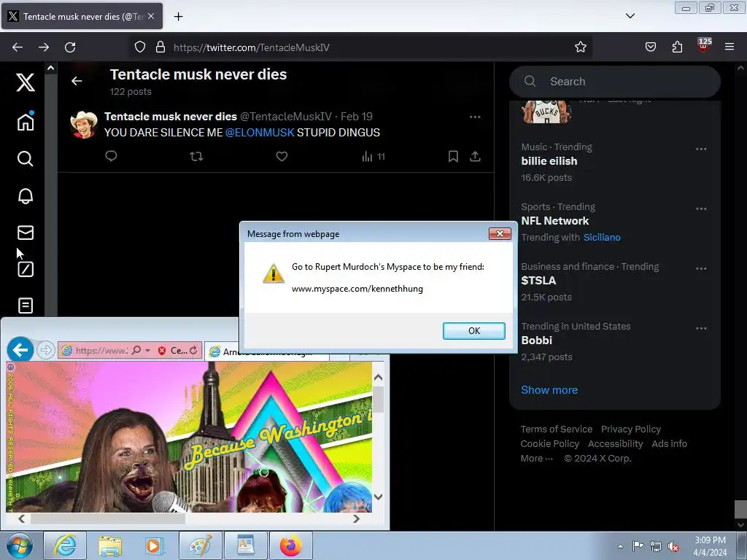Image resolution: width=747 pixels, height=560 pixels.
Task: View tweet analytics showing 11 views
Action: pos(373,157)
